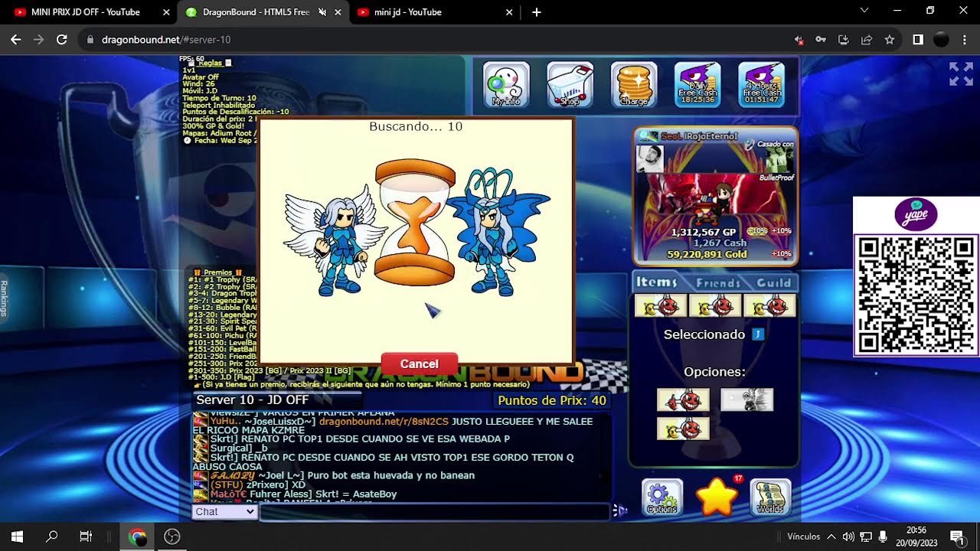Click the BulletProof spouse photo
Viewport: 980px width, 551px height.
pos(781,159)
